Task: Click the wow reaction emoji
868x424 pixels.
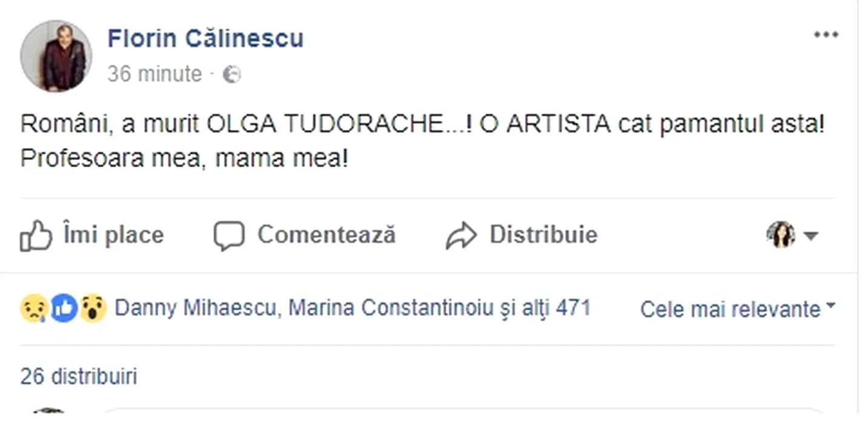Action: pos(93,308)
